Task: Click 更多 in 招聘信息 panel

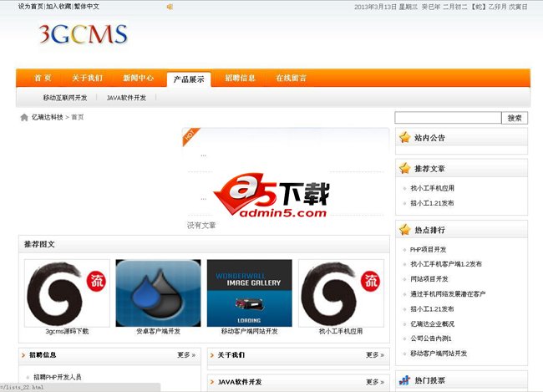Action: (x=186, y=355)
